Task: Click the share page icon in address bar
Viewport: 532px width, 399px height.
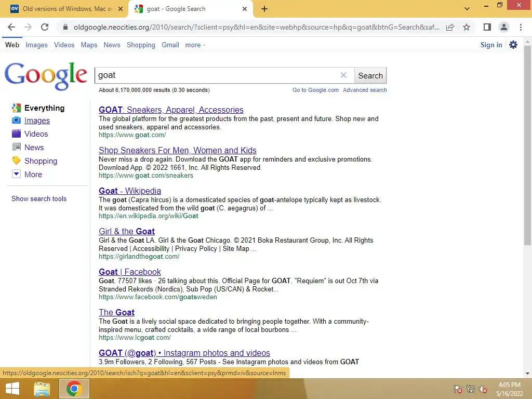Action: click(x=450, y=27)
